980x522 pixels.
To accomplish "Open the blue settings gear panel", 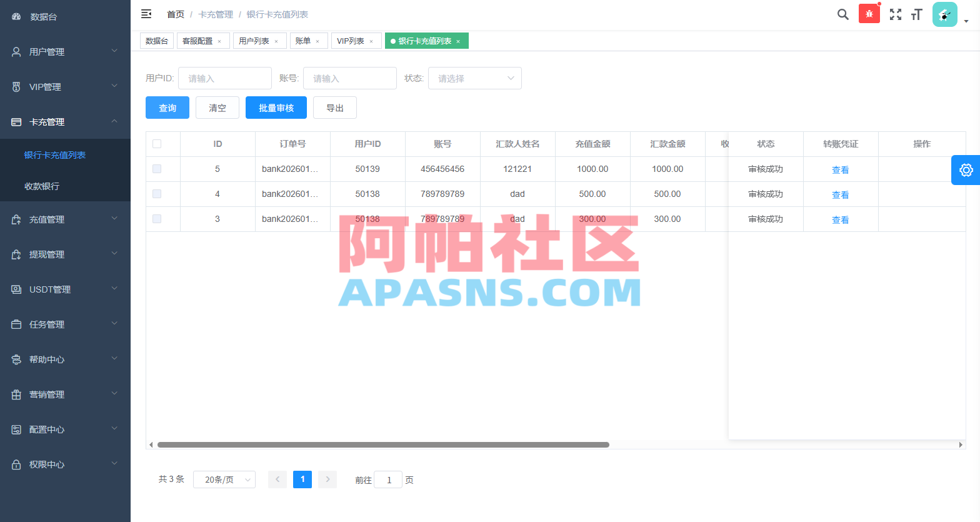I will [x=966, y=170].
